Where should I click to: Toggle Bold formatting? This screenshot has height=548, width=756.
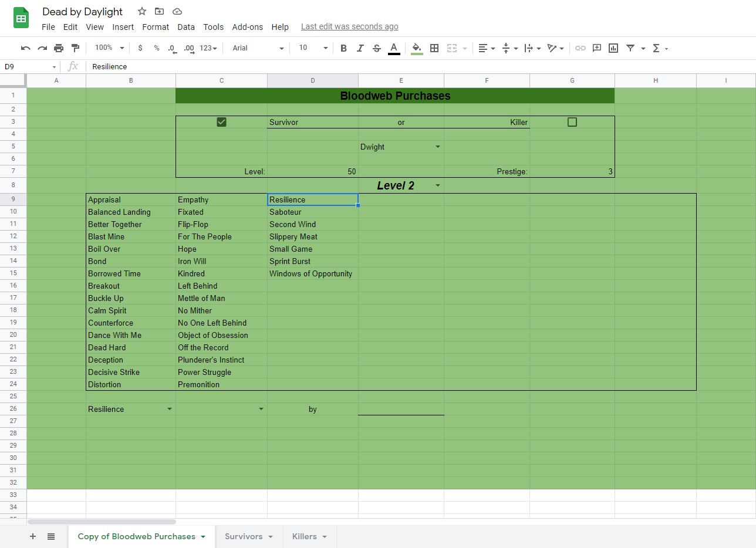click(x=343, y=48)
